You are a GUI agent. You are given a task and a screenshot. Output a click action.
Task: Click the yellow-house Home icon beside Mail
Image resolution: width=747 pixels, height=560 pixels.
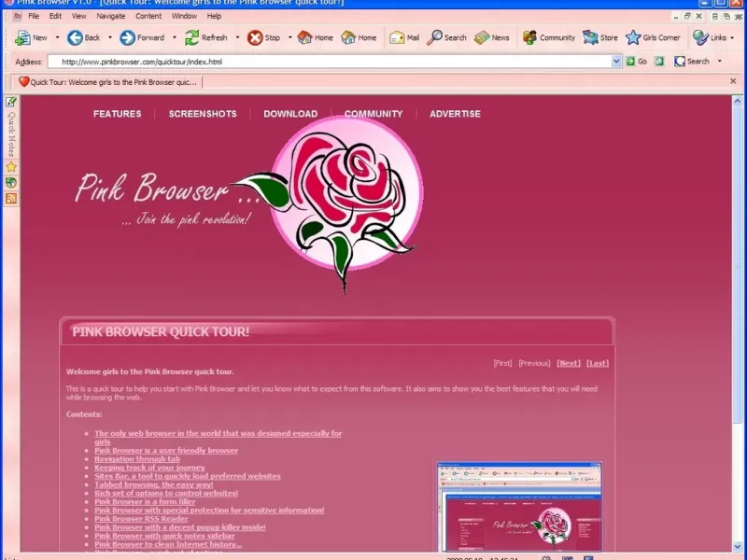tap(348, 37)
